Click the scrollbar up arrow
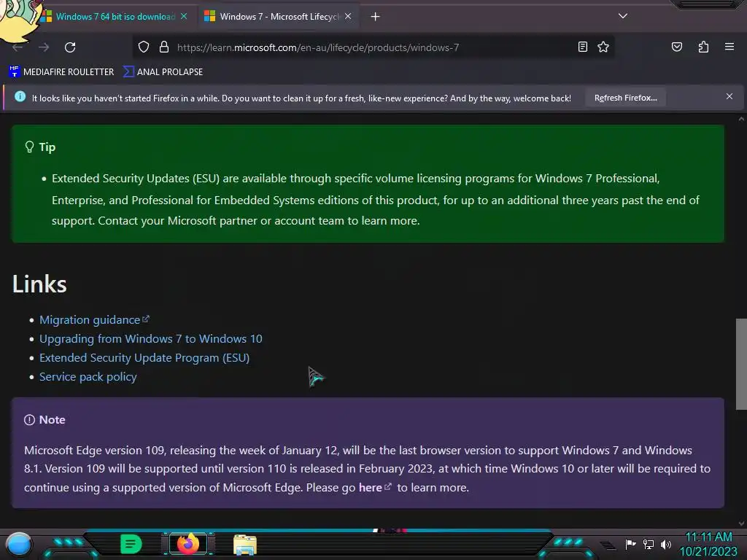The width and height of the screenshot is (747, 560). (741, 119)
